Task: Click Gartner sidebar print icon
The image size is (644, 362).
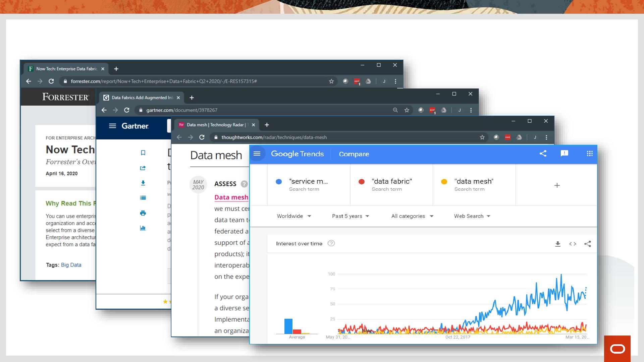Action: click(143, 213)
